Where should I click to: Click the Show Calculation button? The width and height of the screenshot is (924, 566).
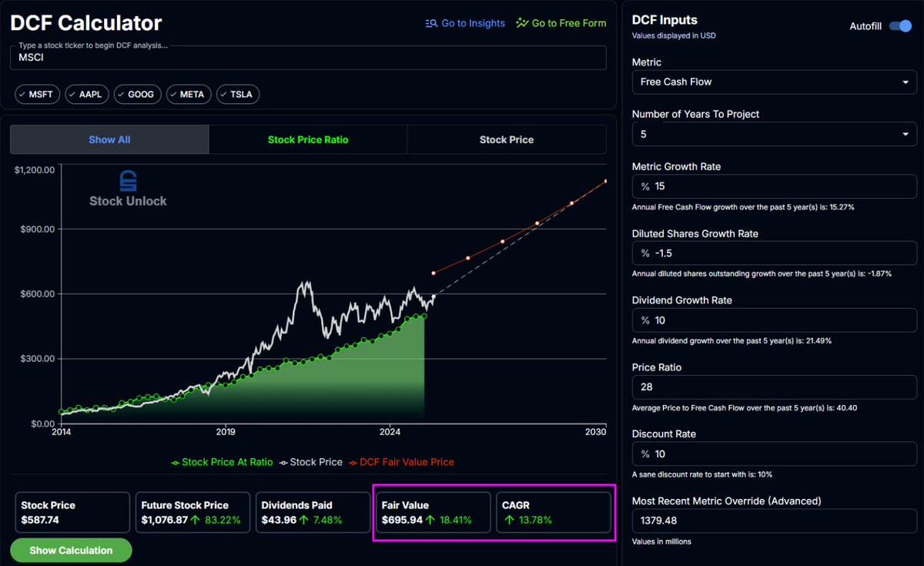(x=71, y=550)
